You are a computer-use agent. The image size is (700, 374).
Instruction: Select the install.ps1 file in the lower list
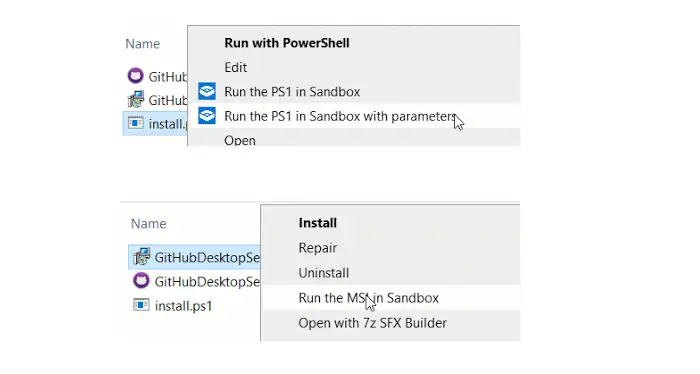coord(183,306)
